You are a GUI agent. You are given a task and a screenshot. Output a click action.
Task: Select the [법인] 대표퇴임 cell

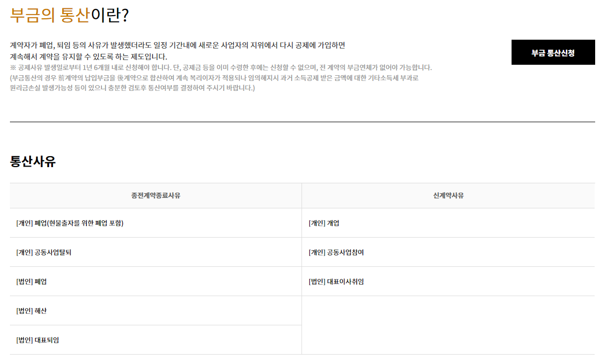click(x=156, y=340)
